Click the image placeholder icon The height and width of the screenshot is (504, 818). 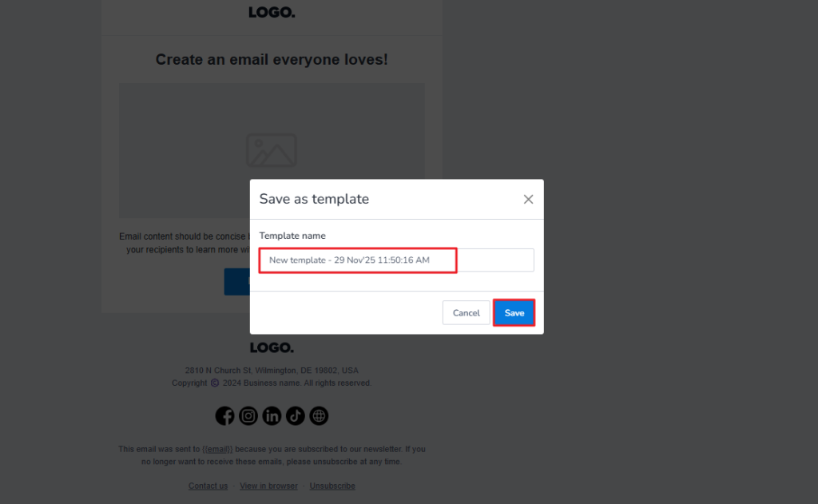[x=272, y=150]
